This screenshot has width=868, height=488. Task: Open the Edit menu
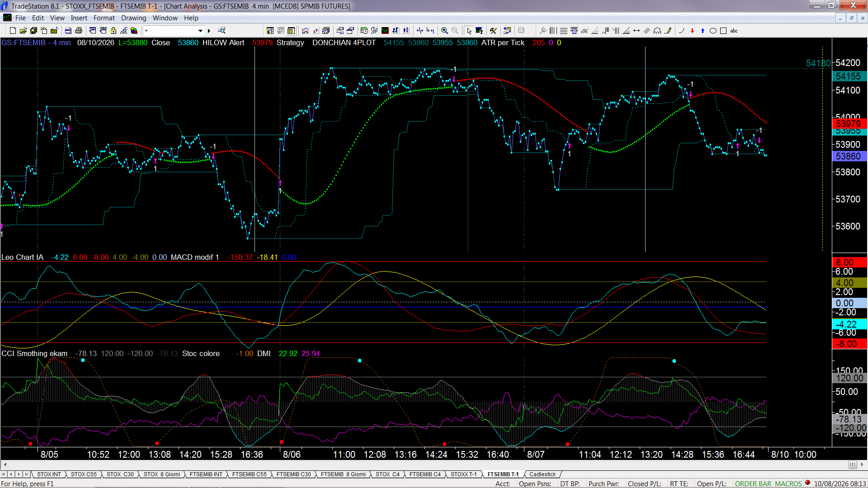[x=38, y=18]
